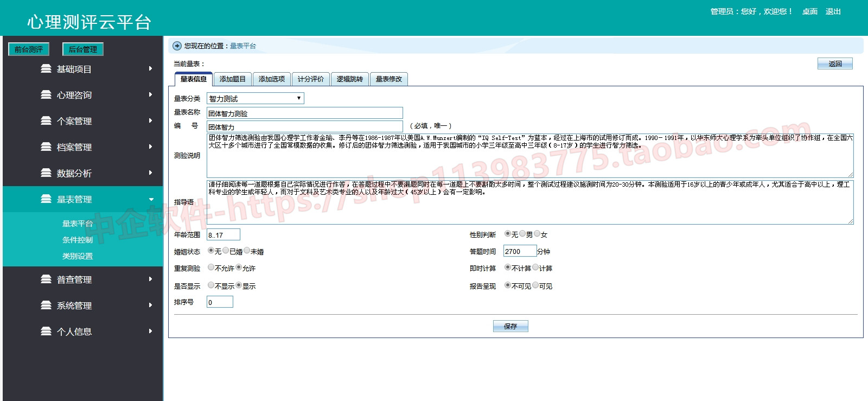Switch to the 添加题目 tab
868x401 pixels.
click(233, 79)
